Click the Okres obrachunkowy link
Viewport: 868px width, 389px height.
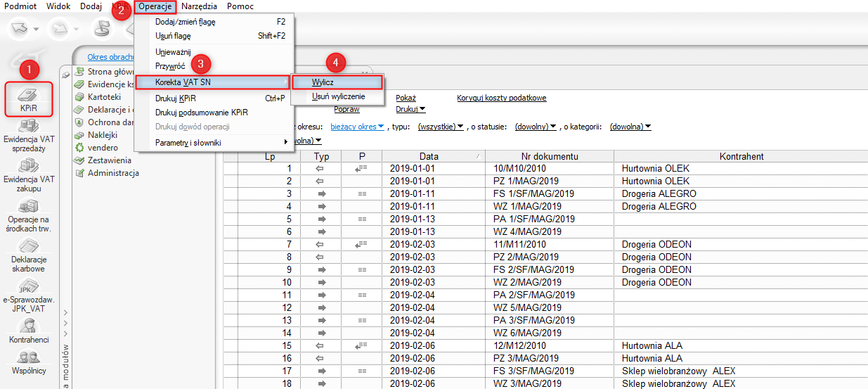click(x=111, y=57)
